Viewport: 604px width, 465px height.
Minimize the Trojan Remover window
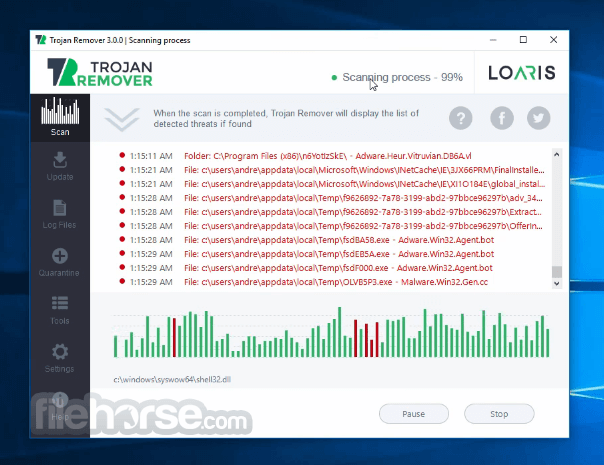(x=493, y=40)
